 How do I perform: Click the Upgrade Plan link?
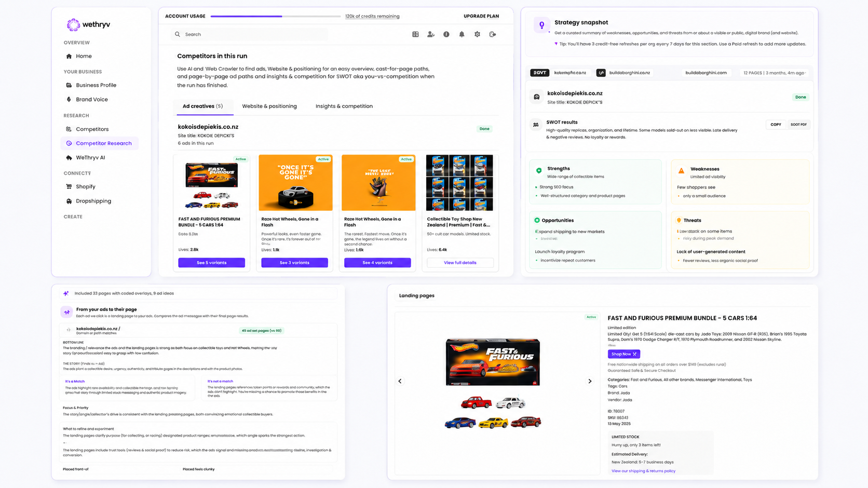pyautogui.click(x=481, y=16)
